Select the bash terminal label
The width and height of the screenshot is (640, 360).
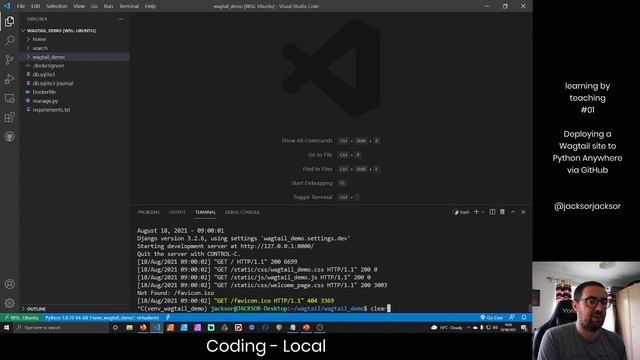tap(461, 212)
